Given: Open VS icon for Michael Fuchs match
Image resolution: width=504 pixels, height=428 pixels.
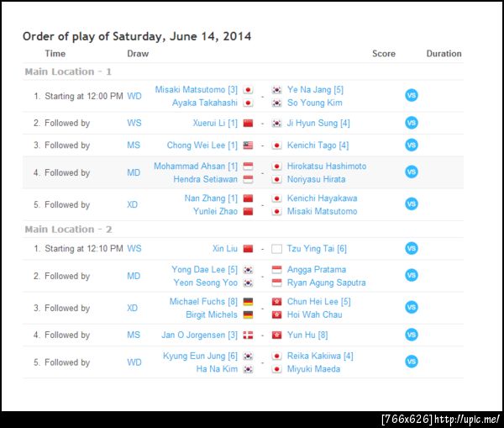Looking at the screenshot, I should [x=412, y=308].
